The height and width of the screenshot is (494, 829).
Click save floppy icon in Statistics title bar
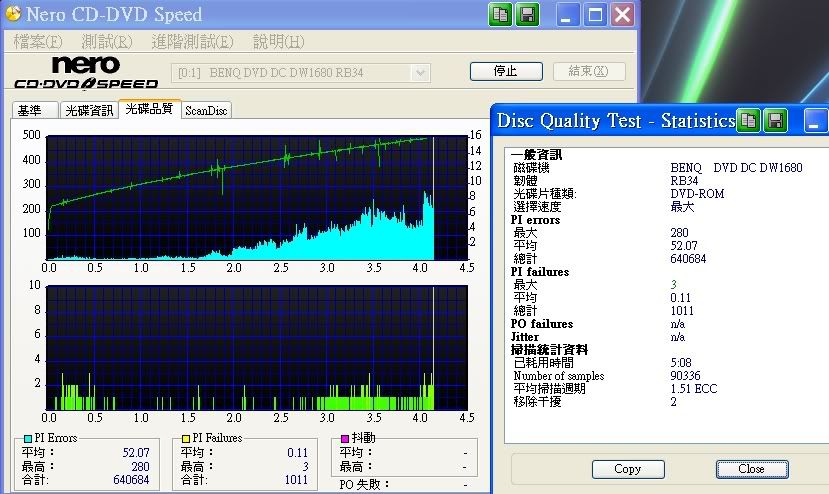776,121
